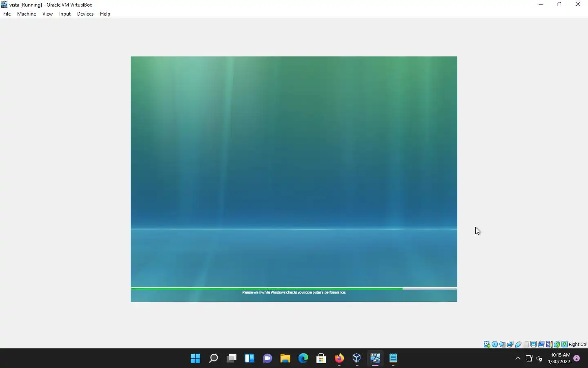Open Task View from taskbar

tap(232, 359)
